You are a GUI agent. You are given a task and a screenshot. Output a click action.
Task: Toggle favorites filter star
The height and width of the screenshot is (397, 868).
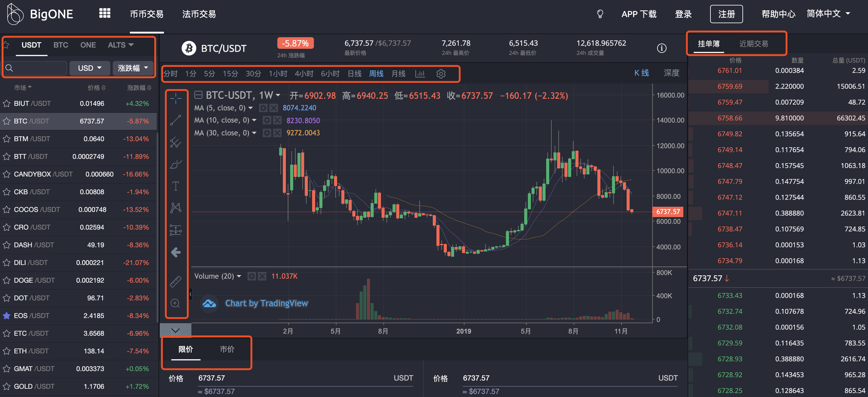point(6,45)
